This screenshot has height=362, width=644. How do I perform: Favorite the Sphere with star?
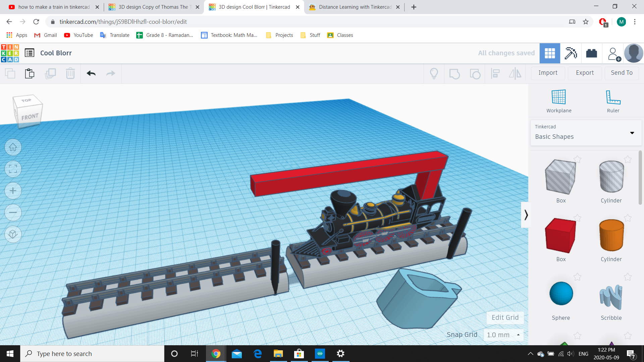pos(577,277)
